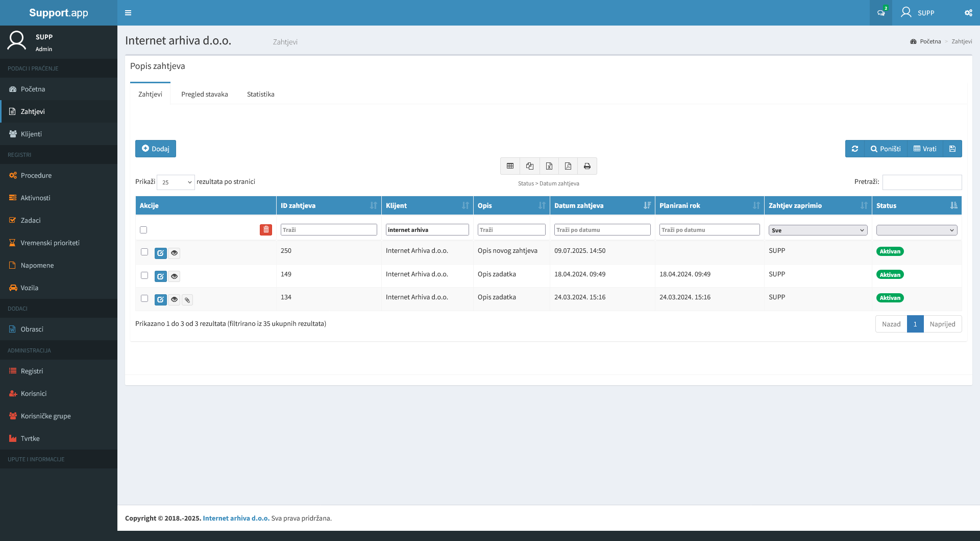Click the Vrati button

(x=925, y=149)
